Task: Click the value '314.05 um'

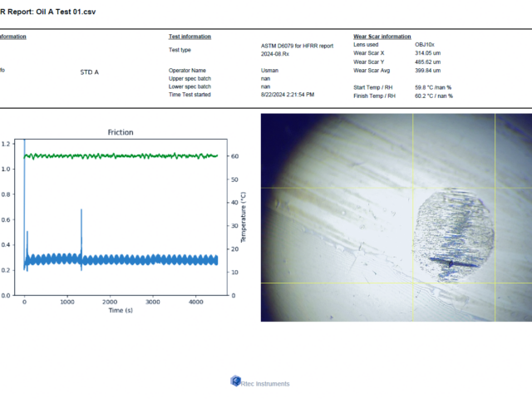Action: (x=428, y=53)
